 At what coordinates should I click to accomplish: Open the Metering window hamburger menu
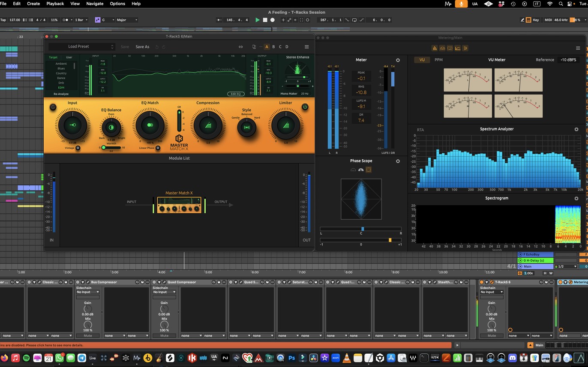coord(578,48)
